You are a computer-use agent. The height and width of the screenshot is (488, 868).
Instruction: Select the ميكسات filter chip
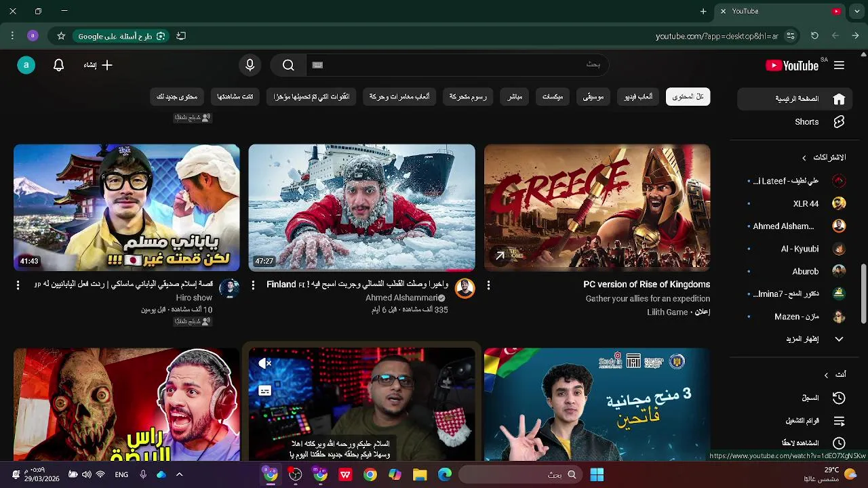(x=553, y=97)
